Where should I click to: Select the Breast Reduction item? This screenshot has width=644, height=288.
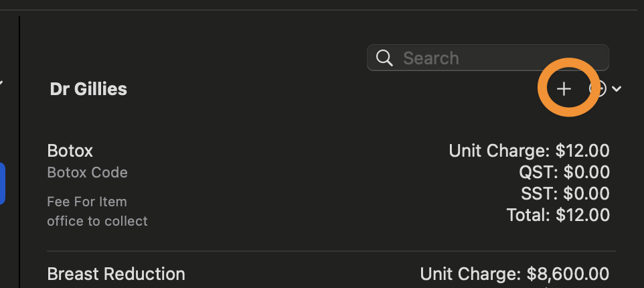pyautogui.click(x=116, y=274)
